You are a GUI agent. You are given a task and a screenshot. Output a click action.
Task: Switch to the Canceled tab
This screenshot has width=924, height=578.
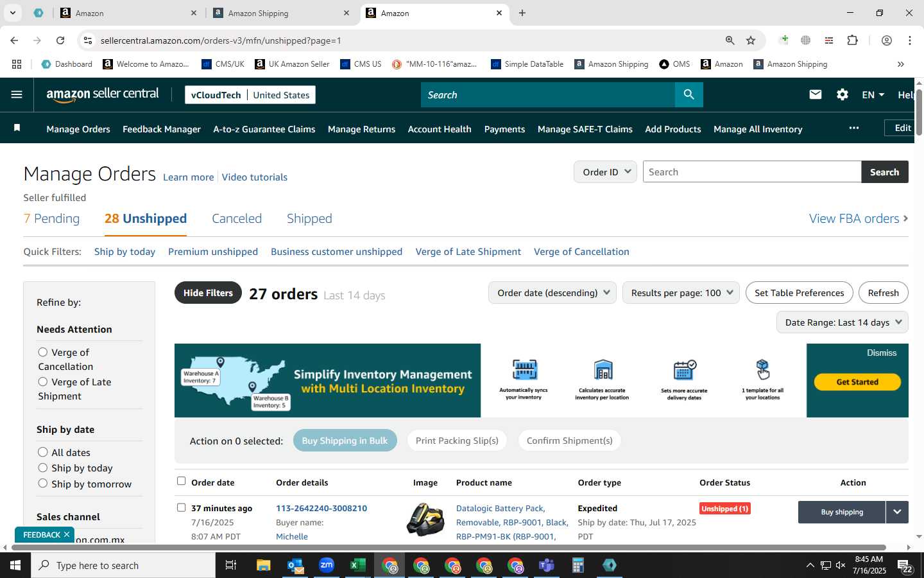tap(237, 218)
